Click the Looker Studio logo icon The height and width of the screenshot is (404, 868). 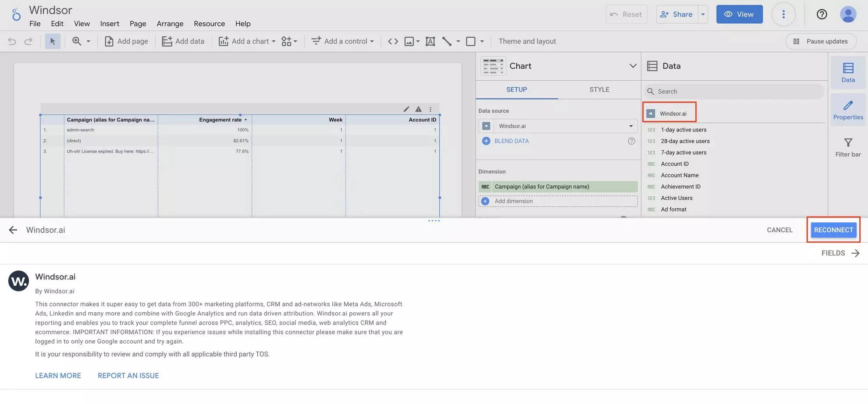point(16,15)
